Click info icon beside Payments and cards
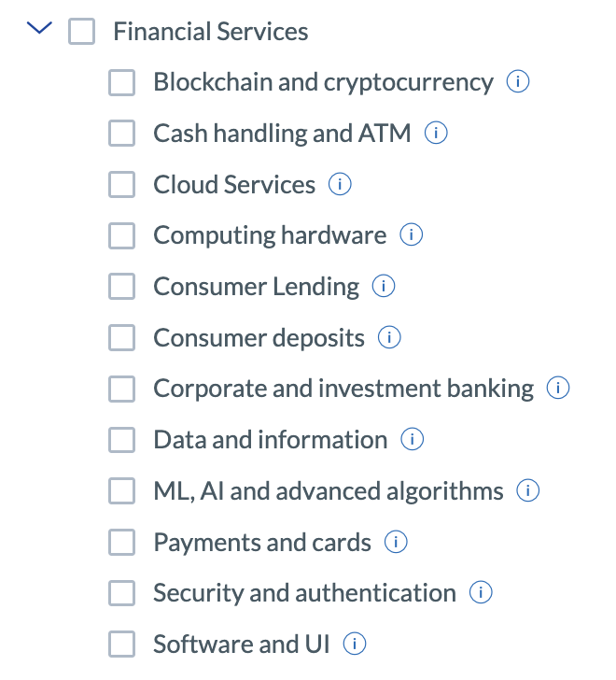This screenshot has width=616, height=680. 396,542
